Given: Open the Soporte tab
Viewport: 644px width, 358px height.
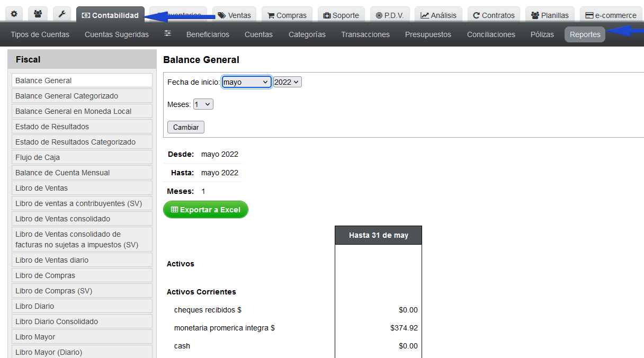Looking at the screenshot, I should 341,15.
